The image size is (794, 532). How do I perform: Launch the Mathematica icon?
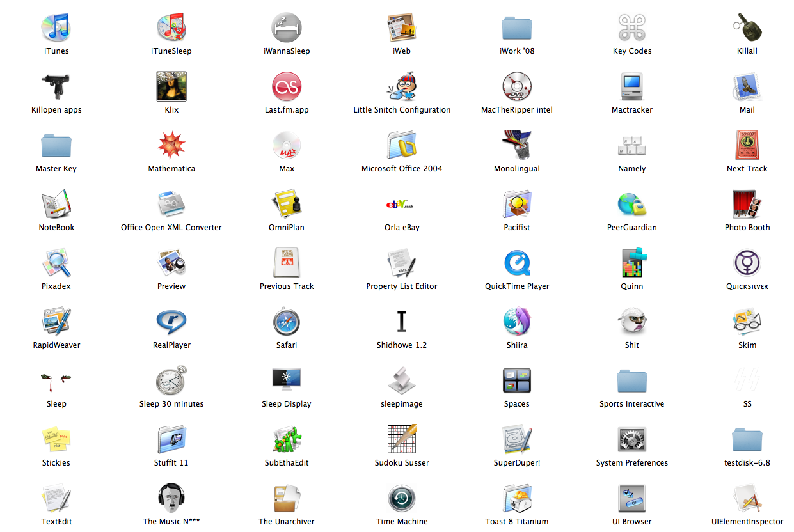(x=171, y=145)
